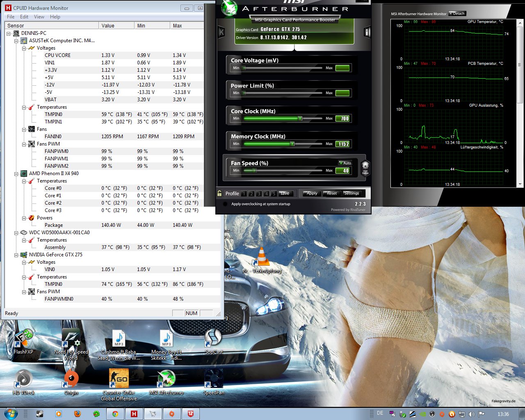The width and height of the screenshot is (525, 420).
Task: Click the Core Clock value field 700
Action: 342,119
